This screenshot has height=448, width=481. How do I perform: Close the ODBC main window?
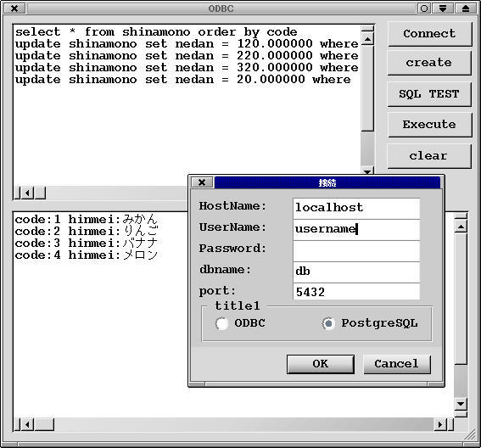[x=14, y=8]
